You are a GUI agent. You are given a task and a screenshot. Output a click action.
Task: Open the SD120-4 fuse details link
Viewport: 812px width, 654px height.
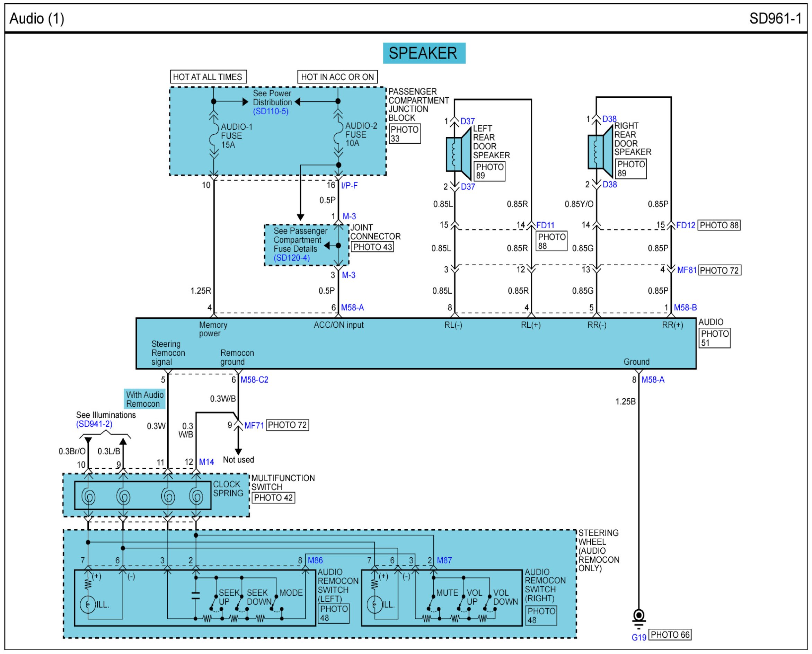[292, 258]
